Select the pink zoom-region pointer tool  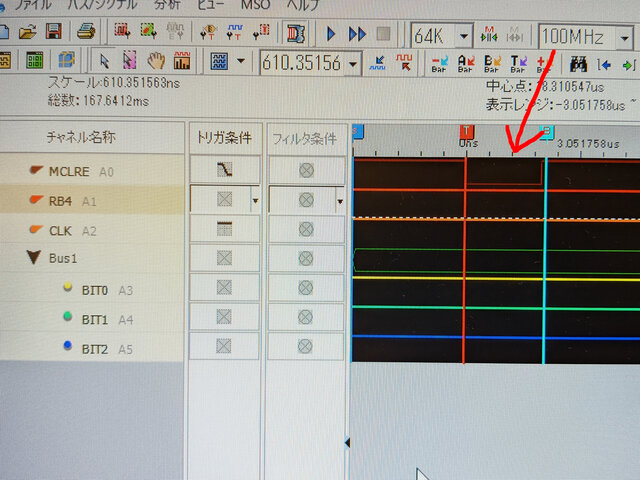(129, 61)
